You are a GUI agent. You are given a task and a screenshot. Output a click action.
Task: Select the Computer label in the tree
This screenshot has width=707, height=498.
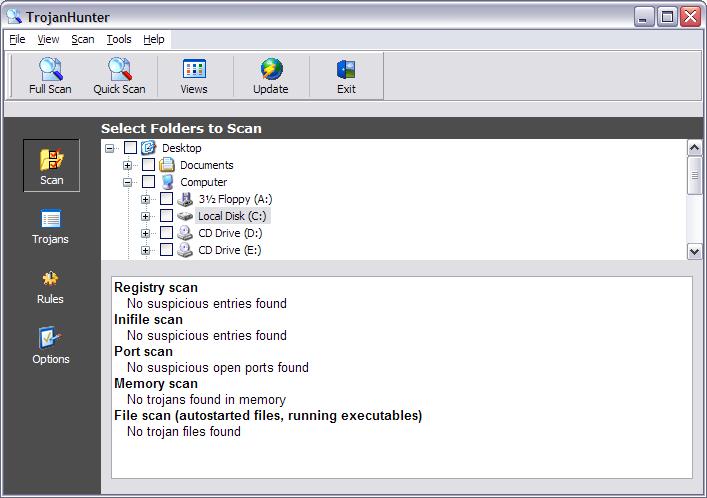point(204,182)
